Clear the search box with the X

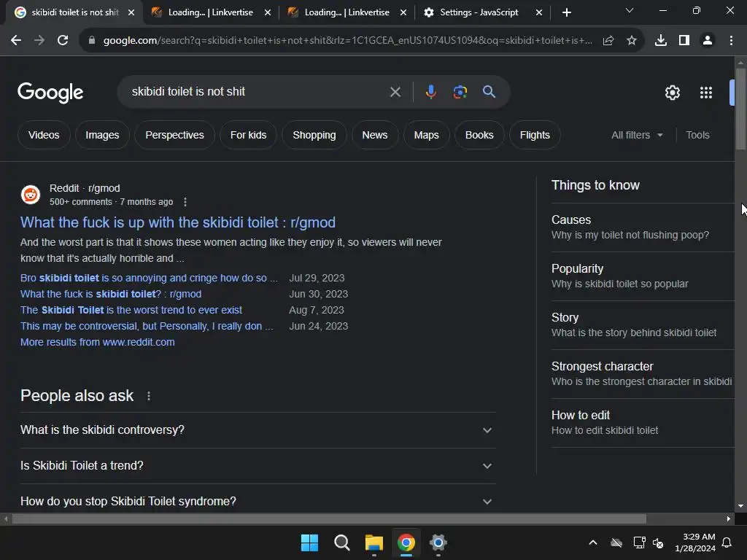(x=395, y=92)
